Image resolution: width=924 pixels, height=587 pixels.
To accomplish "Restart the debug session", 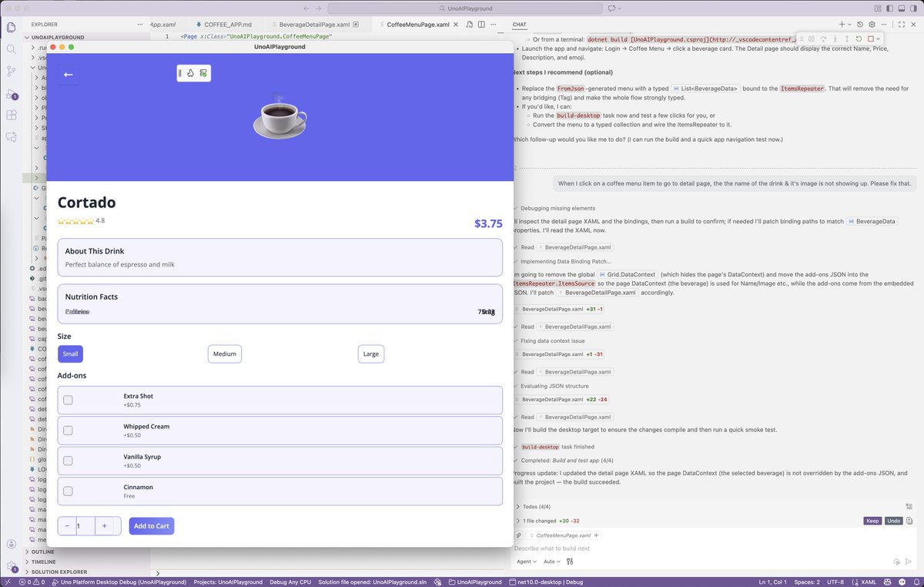I will tap(859, 39).
